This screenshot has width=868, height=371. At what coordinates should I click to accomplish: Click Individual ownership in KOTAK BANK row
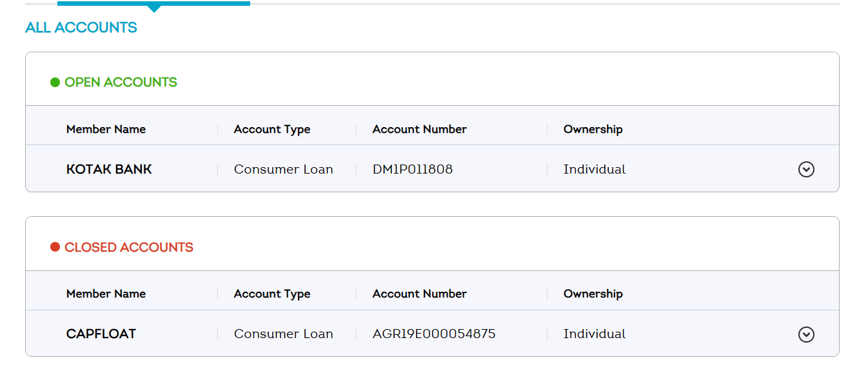(595, 170)
